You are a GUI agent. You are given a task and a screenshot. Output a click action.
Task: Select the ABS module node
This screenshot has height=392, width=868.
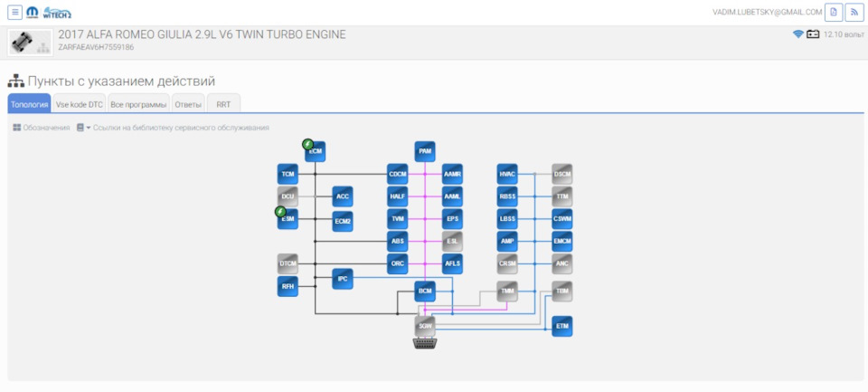(398, 241)
